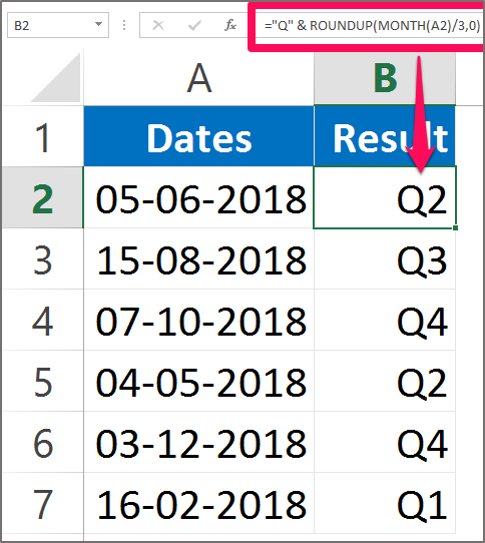
Task: Select row 7 header
Action: tap(43, 504)
